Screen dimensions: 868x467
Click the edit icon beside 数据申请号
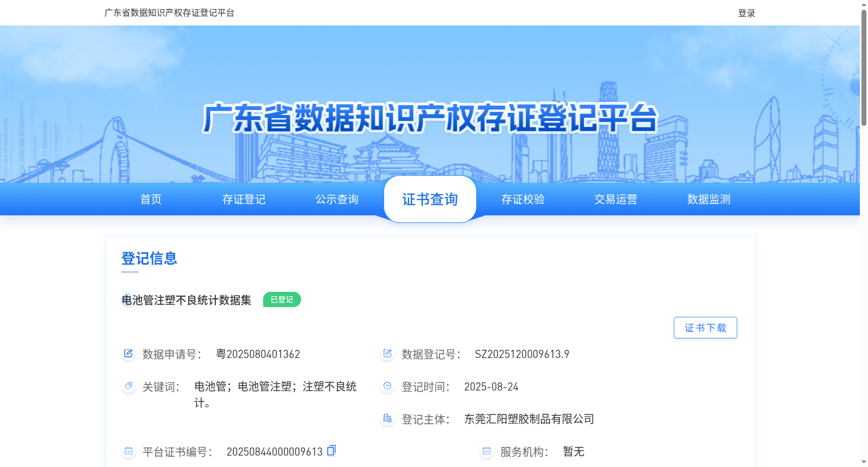pyautogui.click(x=128, y=354)
